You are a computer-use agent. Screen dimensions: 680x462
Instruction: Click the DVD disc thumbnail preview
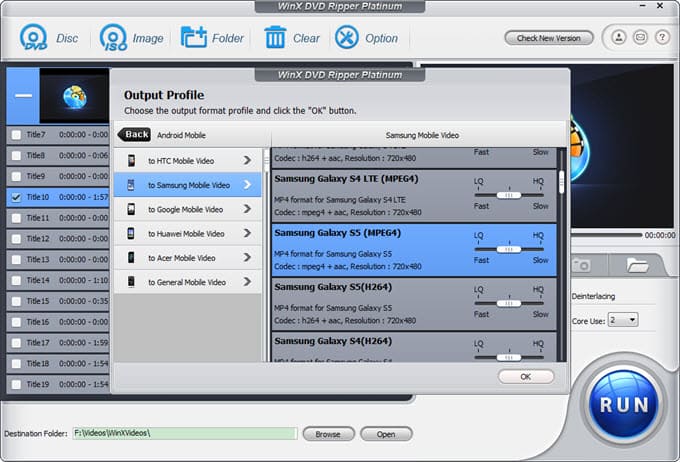pyautogui.click(x=74, y=95)
